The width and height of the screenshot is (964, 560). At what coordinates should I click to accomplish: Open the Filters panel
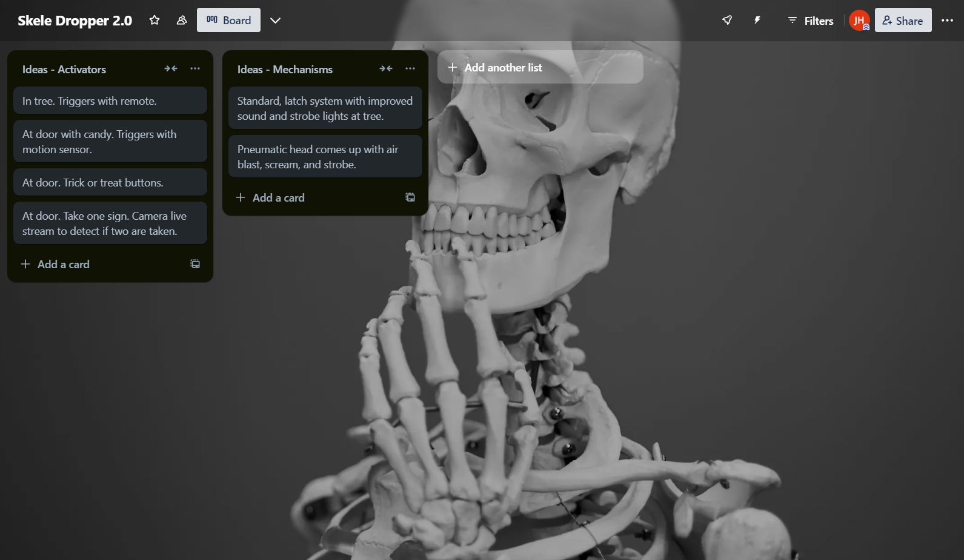tap(811, 21)
